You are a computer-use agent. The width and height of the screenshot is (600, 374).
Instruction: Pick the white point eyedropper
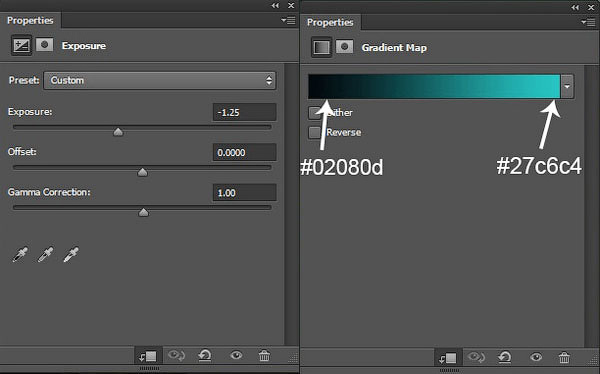(71, 255)
